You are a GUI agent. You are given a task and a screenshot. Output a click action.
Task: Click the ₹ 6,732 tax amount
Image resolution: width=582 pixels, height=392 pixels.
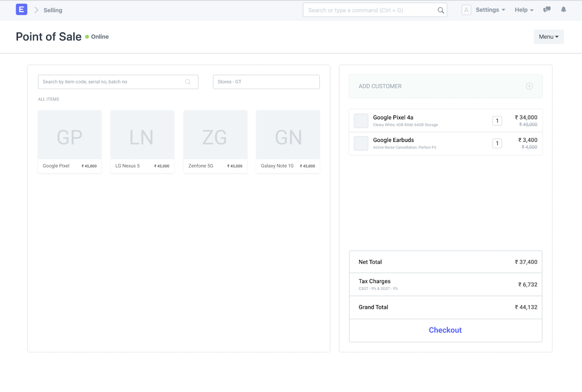[x=528, y=284]
